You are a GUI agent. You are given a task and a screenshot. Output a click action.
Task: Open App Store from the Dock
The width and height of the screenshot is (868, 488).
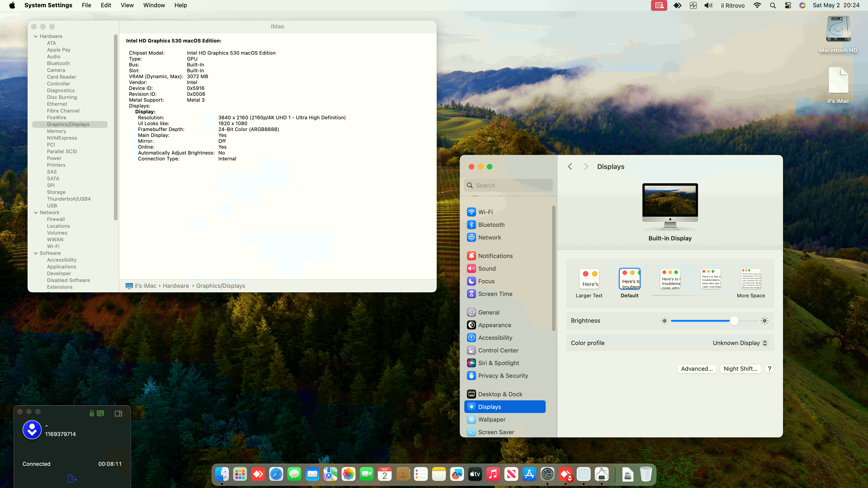529,474
